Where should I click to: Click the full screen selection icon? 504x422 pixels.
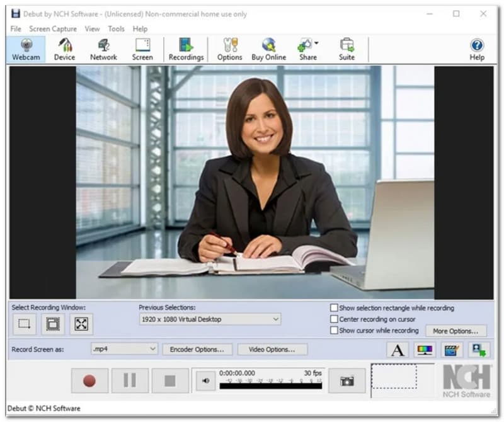pos(83,324)
